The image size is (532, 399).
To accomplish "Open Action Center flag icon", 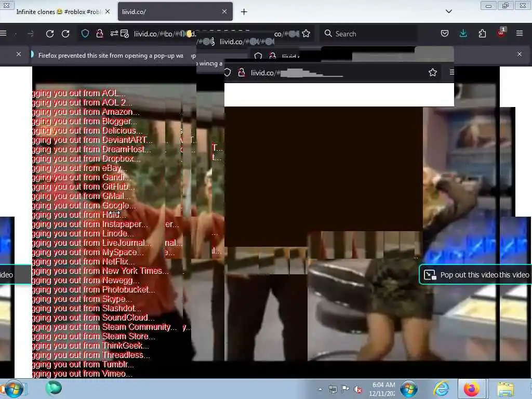I will tap(345, 389).
